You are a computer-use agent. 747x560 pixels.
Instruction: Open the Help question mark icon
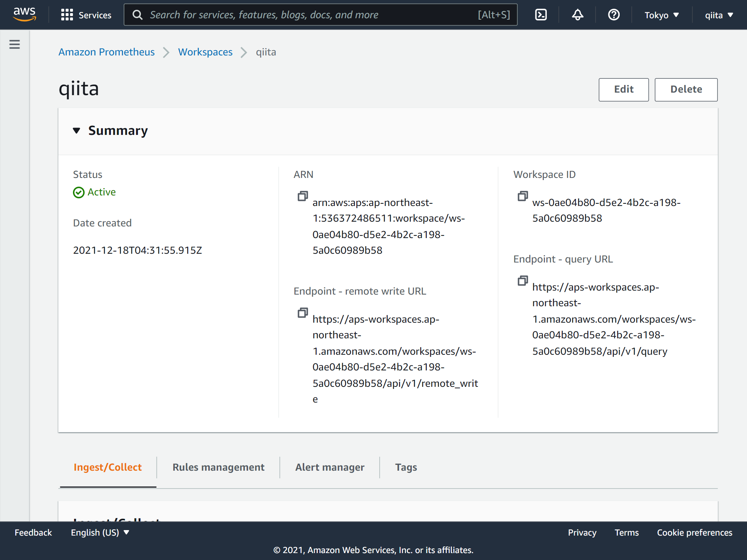pyautogui.click(x=614, y=15)
